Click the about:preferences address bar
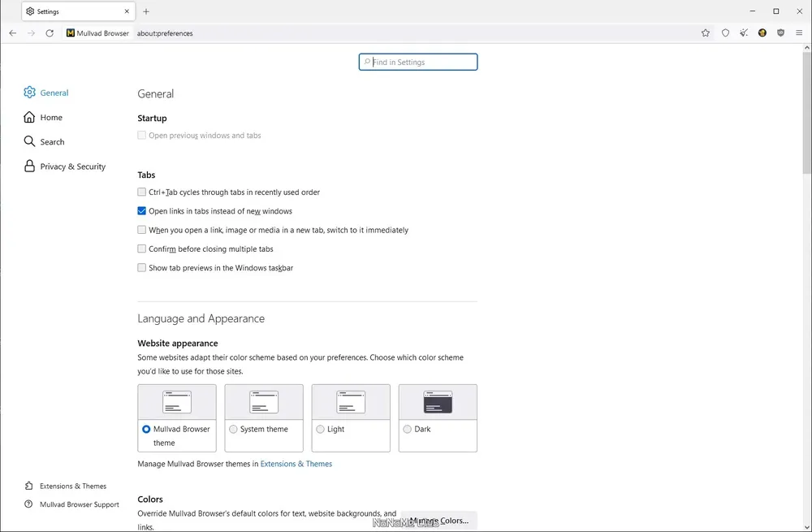The image size is (812, 532). coord(414,33)
